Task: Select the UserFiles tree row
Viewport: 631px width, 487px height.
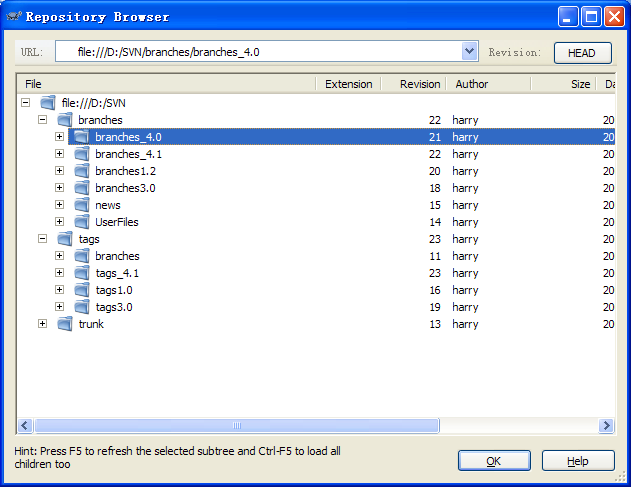Action: click(316, 222)
